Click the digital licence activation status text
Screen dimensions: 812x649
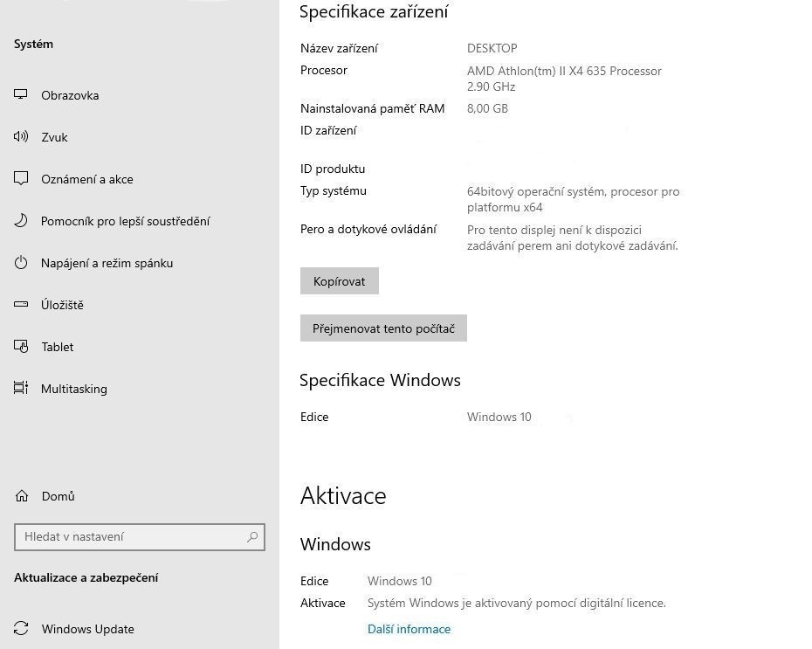516,603
